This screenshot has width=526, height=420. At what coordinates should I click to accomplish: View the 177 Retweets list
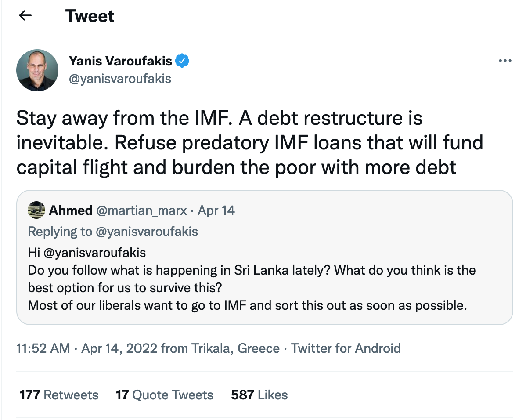[59, 395]
